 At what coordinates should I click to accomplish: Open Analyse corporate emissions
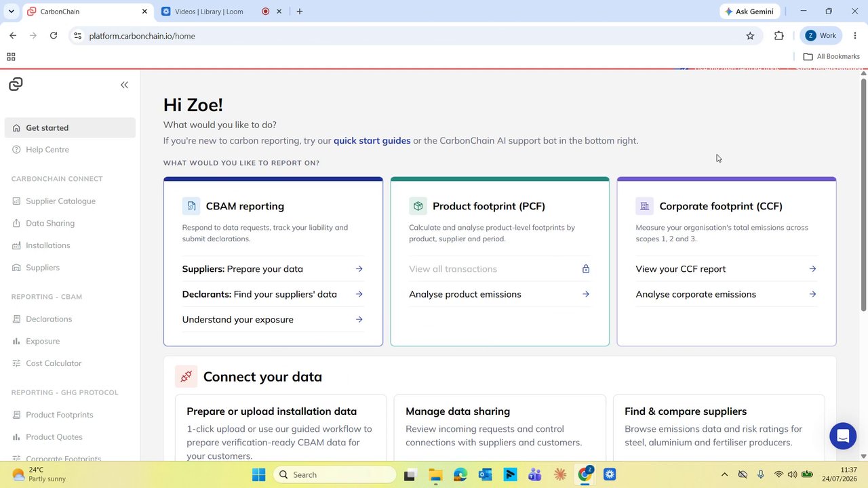click(x=726, y=294)
